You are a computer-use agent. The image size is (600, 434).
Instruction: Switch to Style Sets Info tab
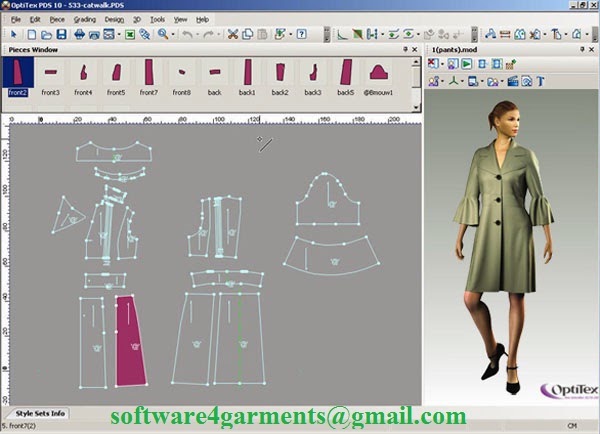tap(40, 413)
